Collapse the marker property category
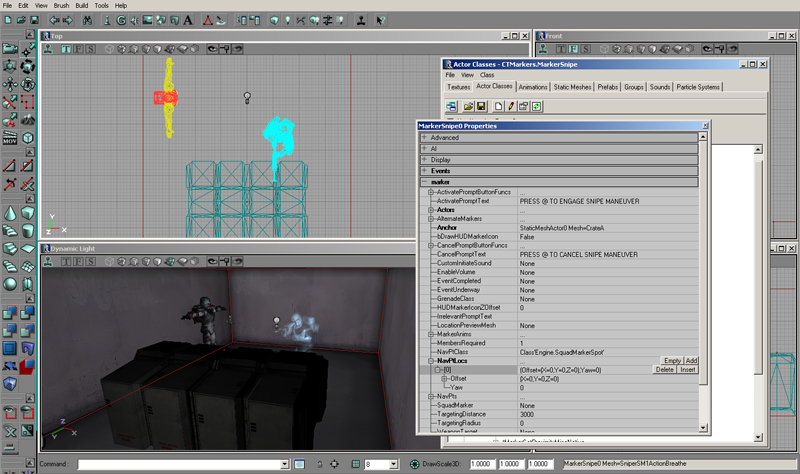Screen dimensions: 800x474 point(424,182)
